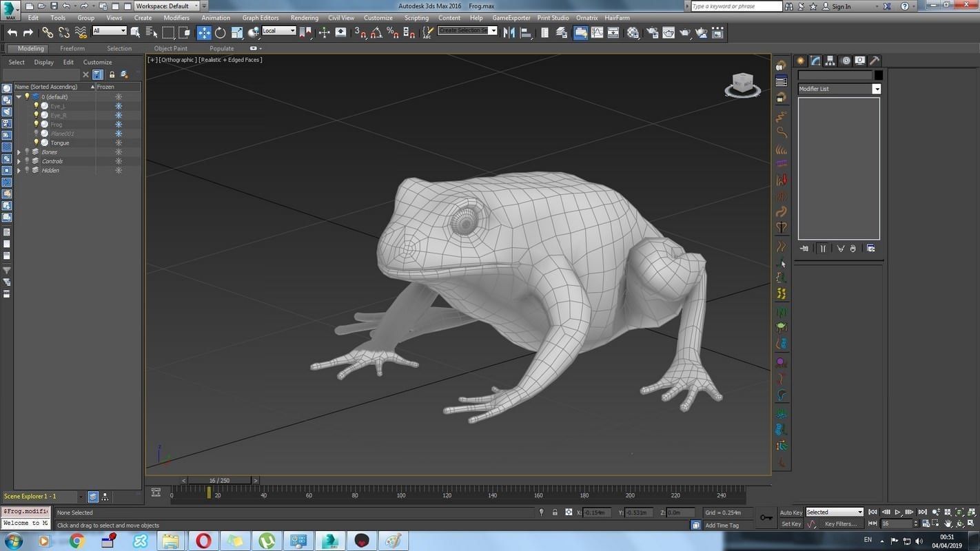Activate the Select and Move tool
The image size is (980, 551).
pyautogui.click(x=204, y=32)
